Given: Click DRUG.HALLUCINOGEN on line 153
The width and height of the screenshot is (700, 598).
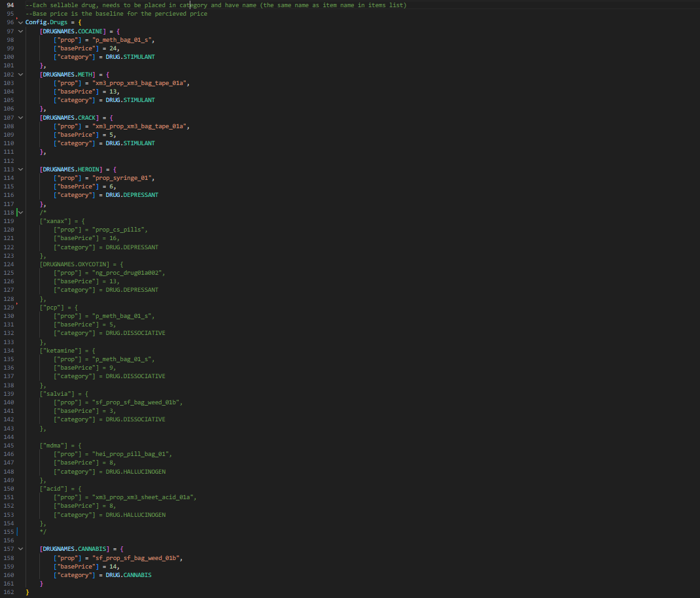Looking at the screenshot, I should click(x=135, y=515).
